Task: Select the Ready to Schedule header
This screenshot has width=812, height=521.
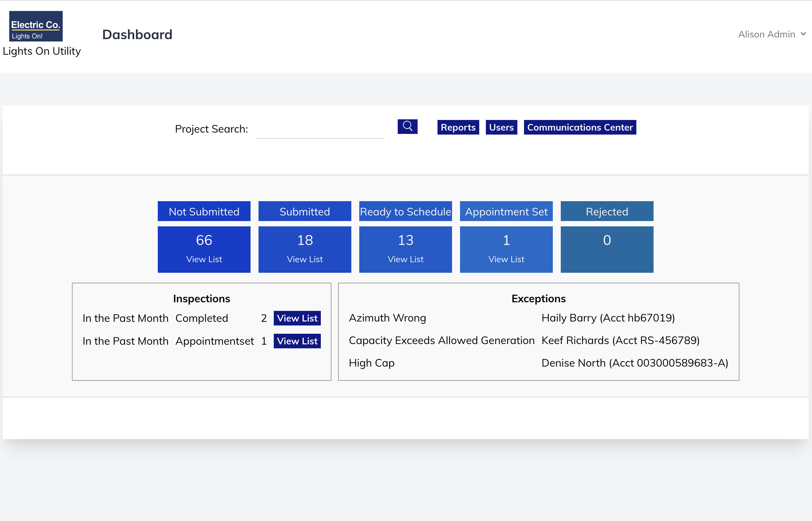Action: point(406,211)
